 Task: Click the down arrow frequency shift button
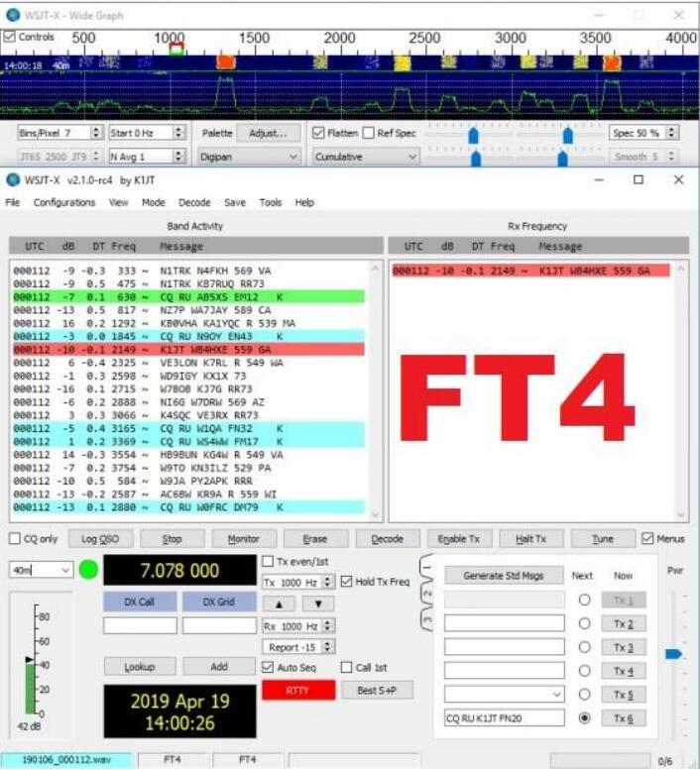(318, 605)
